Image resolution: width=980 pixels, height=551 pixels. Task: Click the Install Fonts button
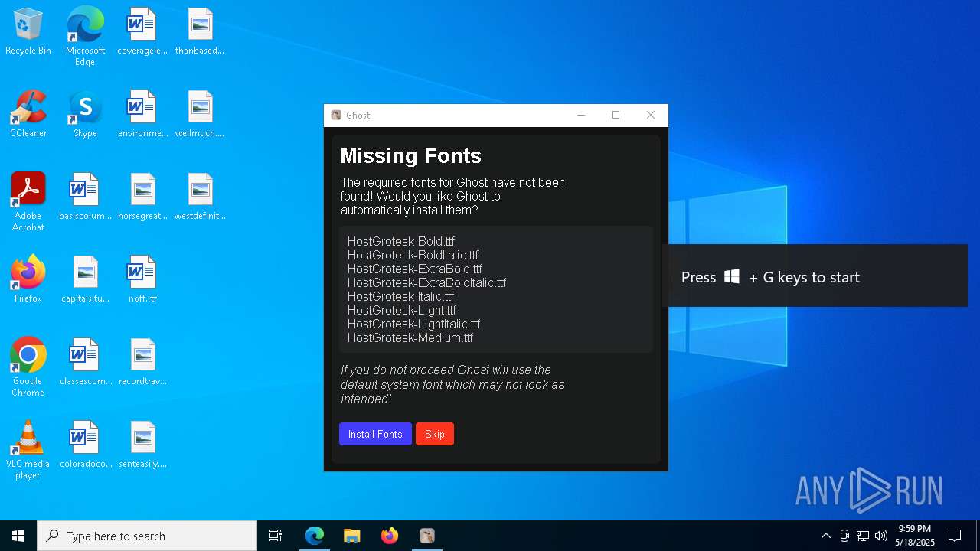pyautogui.click(x=375, y=434)
